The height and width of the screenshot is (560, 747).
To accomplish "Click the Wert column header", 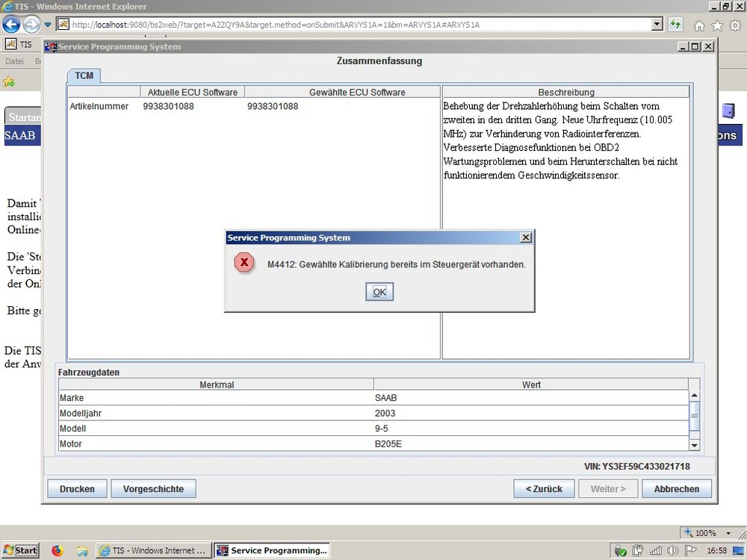I will (531, 385).
